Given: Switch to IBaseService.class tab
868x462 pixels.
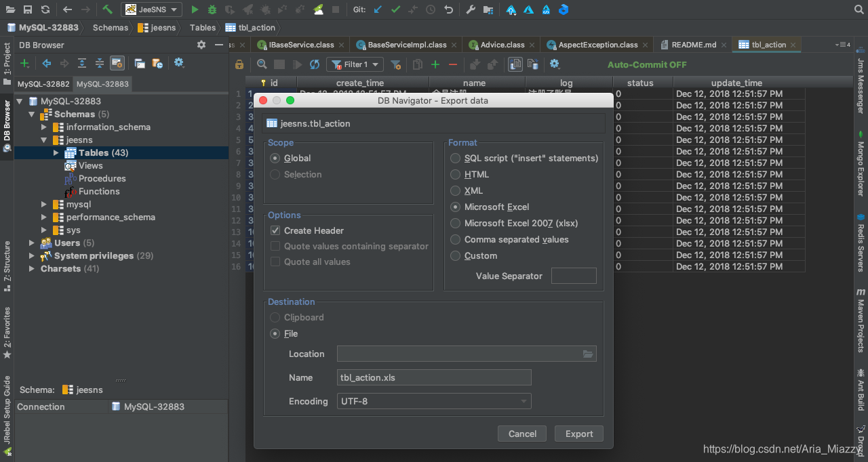Looking at the screenshot, I should tap(301, 45).
